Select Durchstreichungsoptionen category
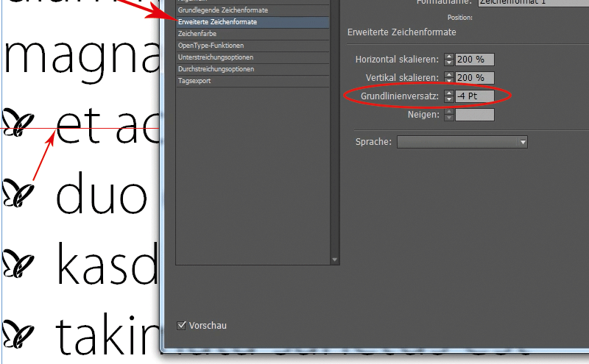The width and height of the screenshot is (589, 364). tap(253, 69)
